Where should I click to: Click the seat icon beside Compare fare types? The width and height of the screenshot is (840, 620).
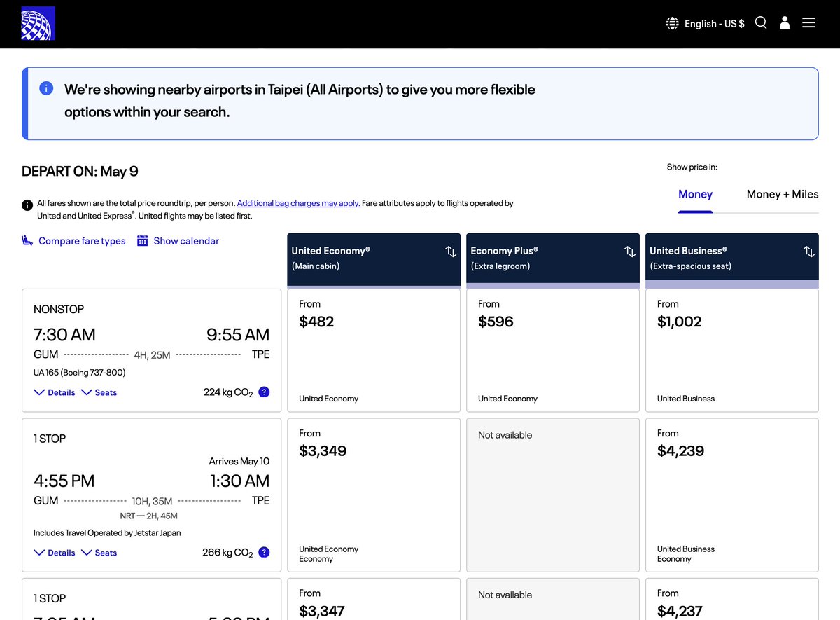pos(27,241)
